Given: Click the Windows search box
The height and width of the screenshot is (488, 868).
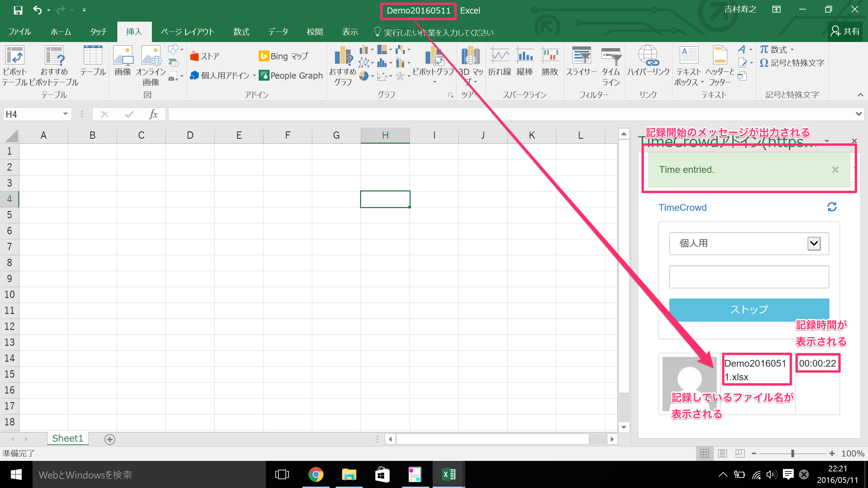Looking at the screenshot, I should click(149, 474).
